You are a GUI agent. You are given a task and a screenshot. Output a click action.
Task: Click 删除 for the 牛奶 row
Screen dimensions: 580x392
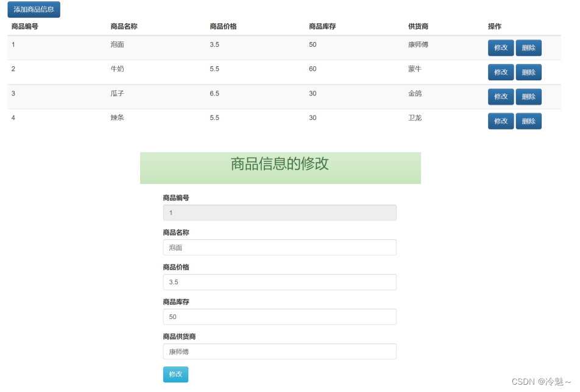point(529,72)
